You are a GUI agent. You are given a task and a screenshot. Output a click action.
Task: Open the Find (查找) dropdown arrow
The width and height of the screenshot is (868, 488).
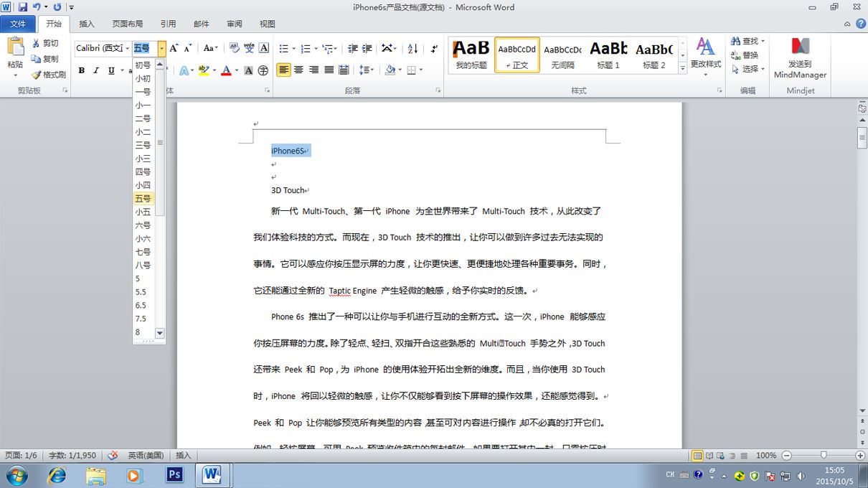(763, 41)
